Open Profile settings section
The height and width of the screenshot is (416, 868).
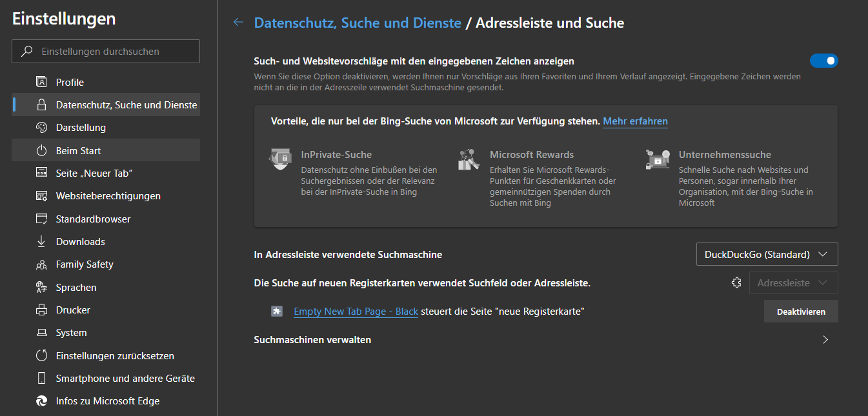point(106,82)
